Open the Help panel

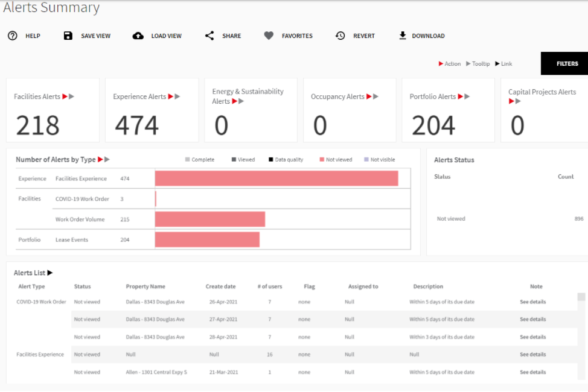[x=13, y=36]
